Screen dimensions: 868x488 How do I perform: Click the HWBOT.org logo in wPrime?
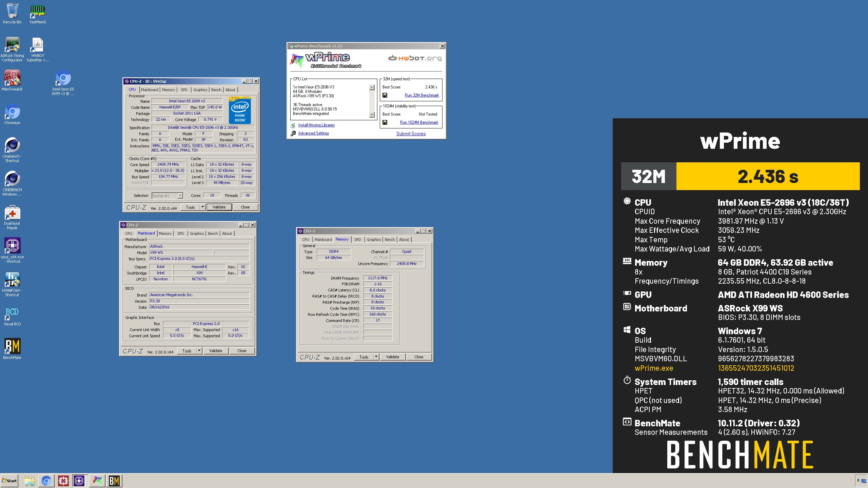coord(415,58)
